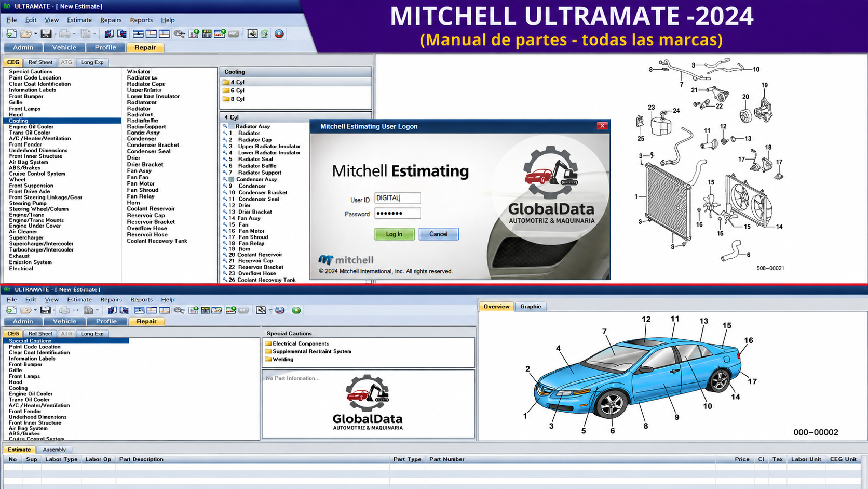Switch to the Assembly tab
Viewport: 868px width, 489px height.
click(x=54, y=450)
